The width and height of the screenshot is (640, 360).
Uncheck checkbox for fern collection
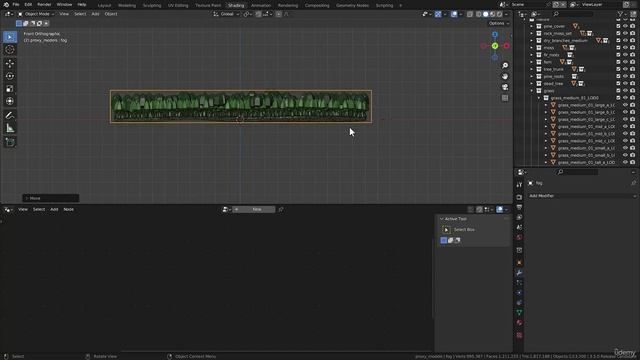[618, 62]
